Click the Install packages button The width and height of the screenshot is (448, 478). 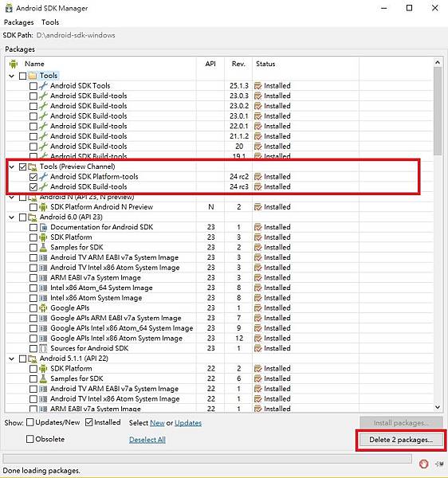click(x=401, y=423)
